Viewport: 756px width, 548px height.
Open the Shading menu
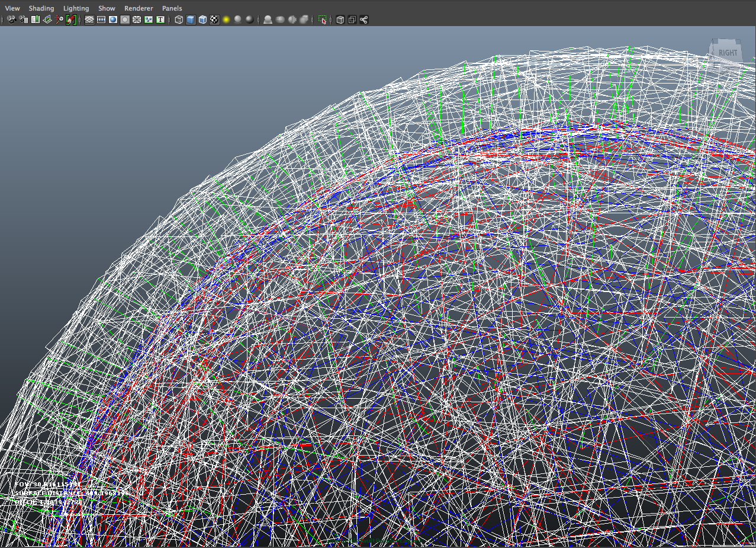click(x=41, y=8)
